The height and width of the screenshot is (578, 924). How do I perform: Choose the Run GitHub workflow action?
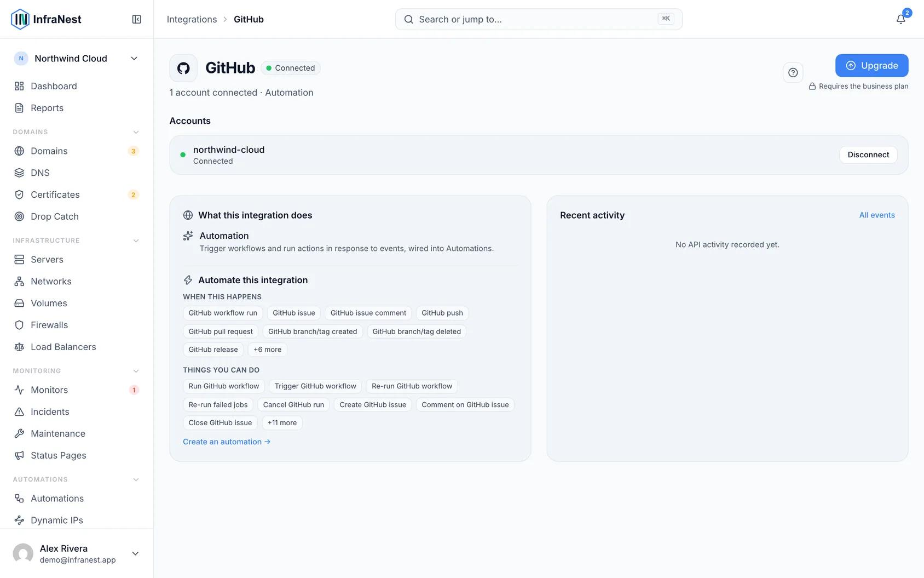tap(224, 386)
